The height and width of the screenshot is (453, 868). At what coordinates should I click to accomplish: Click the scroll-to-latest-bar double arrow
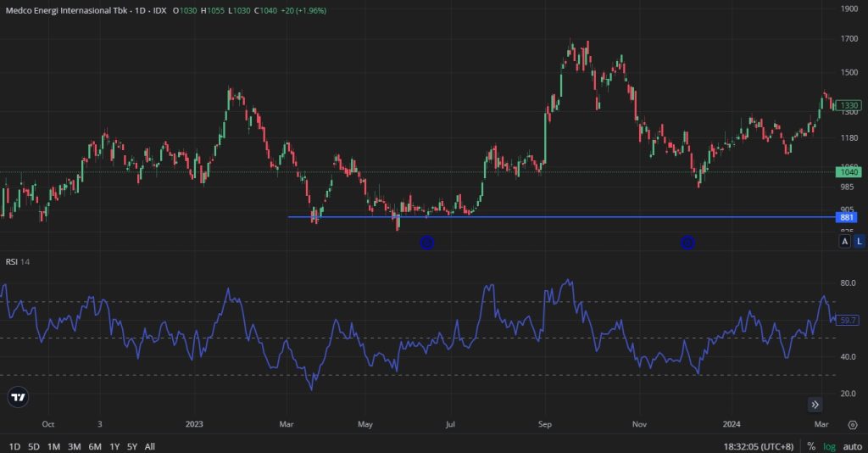click(815, 405)
